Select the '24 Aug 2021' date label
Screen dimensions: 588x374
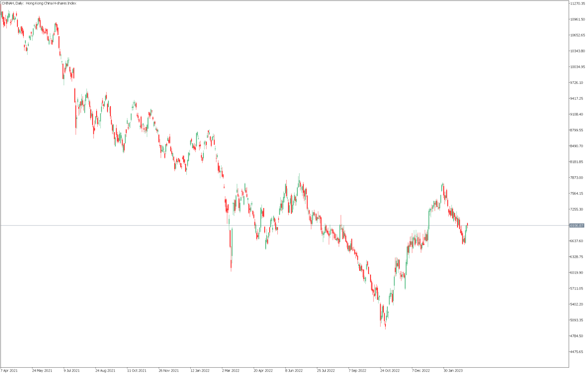pos(105,371)
